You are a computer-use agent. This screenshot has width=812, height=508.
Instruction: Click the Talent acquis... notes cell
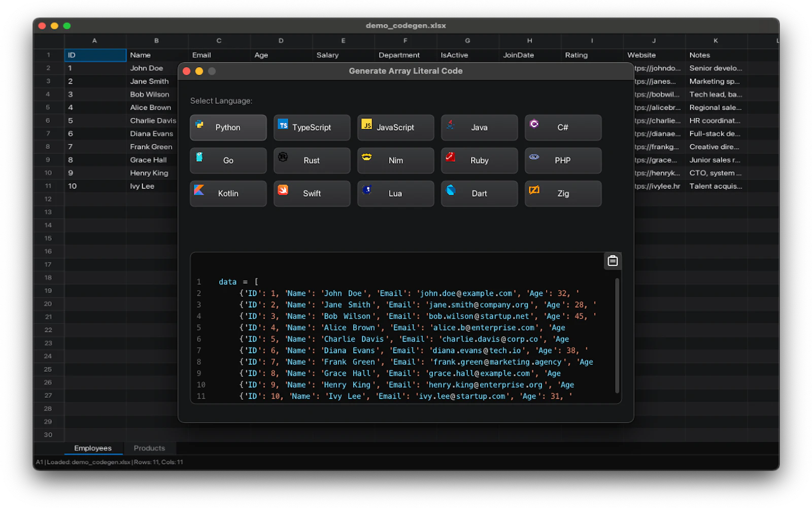[716, 186]
